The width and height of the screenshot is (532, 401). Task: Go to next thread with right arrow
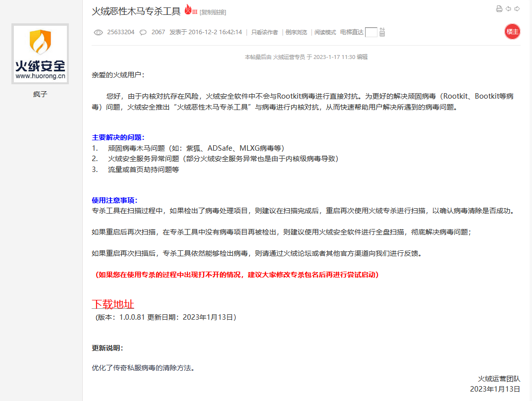[x=517, y=9]
